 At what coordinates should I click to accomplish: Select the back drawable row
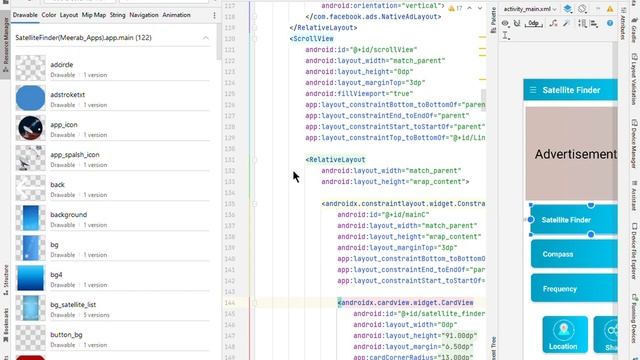click(113, 188)
